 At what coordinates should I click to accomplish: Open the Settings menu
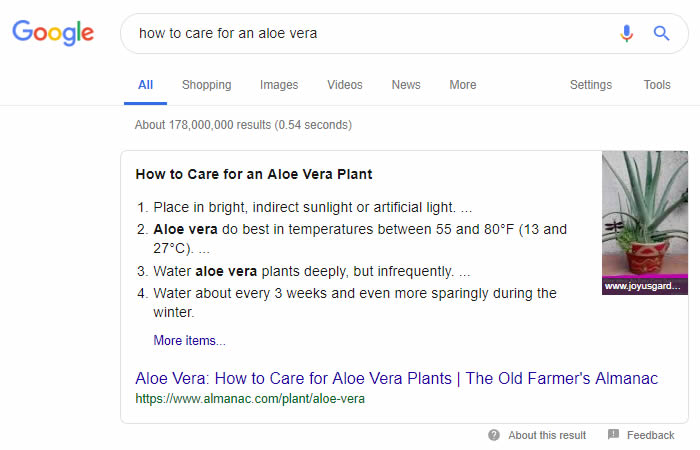591,85
